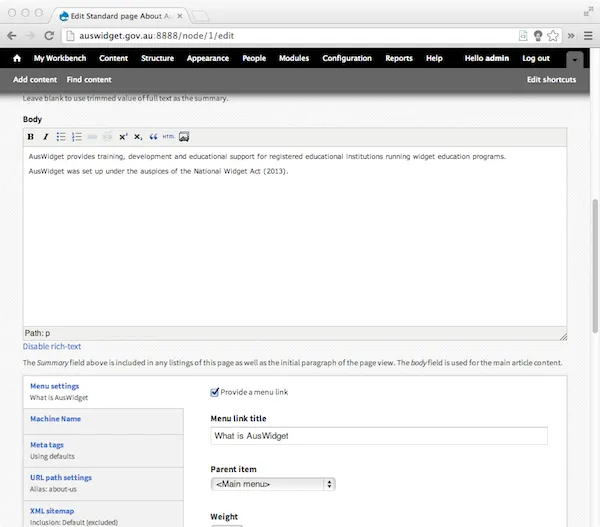Insert a numbered list
Screen dimensions: 600x527
(76, 137)
